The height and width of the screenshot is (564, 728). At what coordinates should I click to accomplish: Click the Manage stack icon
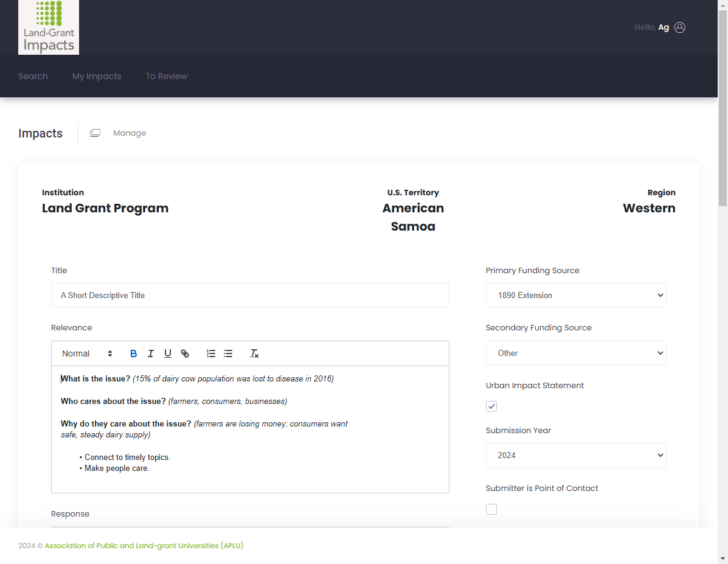(x=95, y=133)
